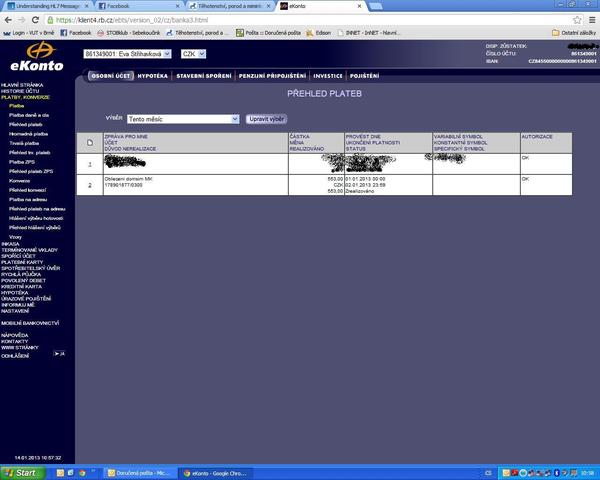This screenshot has height=480, width=600.
Task: Open the Windows Start menu
Action: [x=22, y=471]
